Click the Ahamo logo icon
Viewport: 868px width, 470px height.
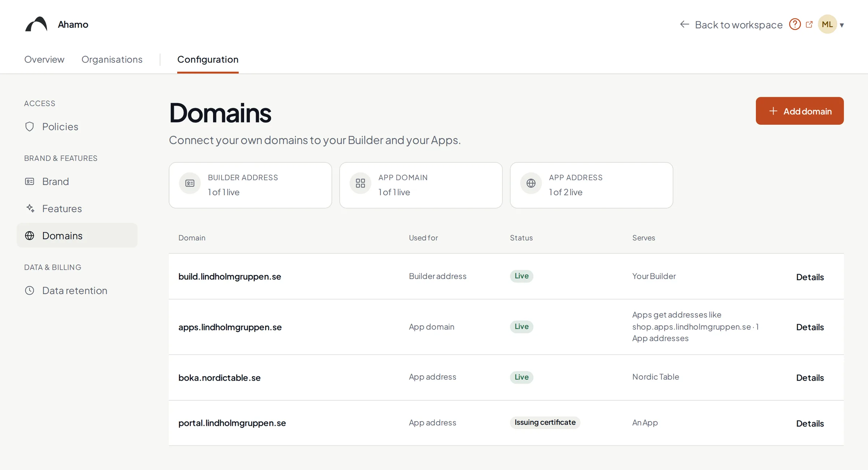[x=36, y=24]
